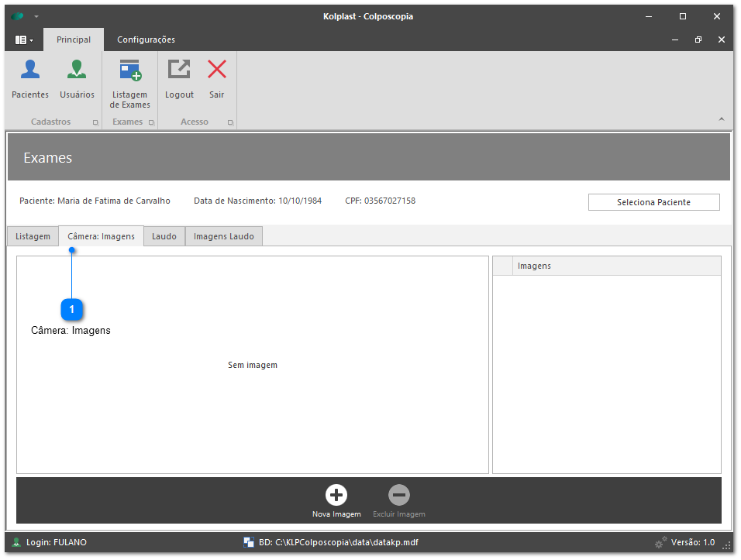Open the Usuários registry
The width and height of the screenshot is (741, 560).
click(77, 79)
